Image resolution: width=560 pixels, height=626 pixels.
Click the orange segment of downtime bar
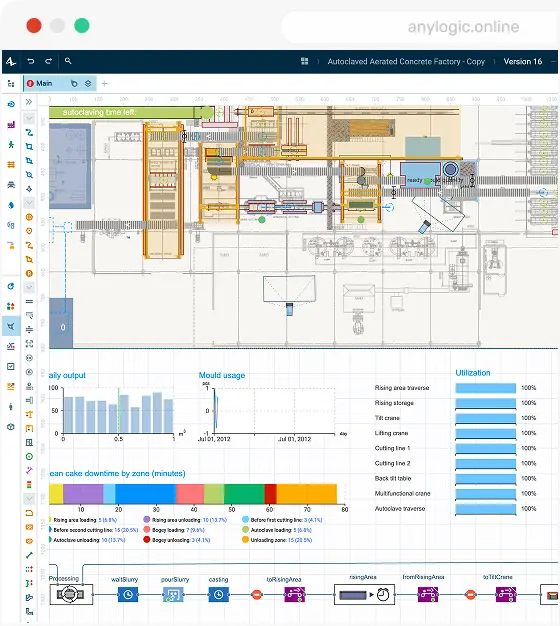click(x=307, y=494)
